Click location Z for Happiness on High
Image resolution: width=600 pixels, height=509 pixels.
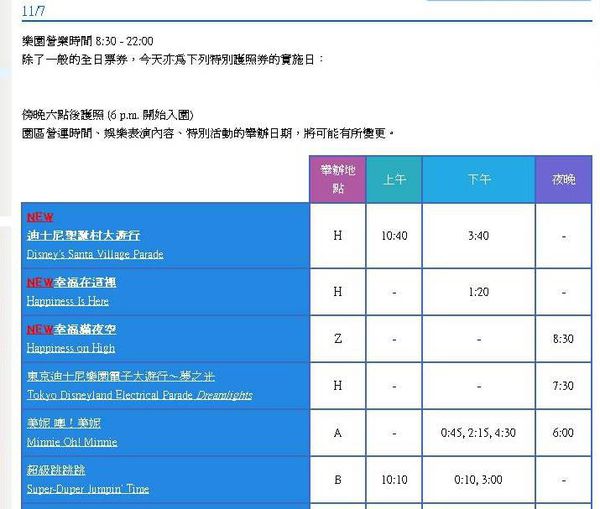[338, 339]
